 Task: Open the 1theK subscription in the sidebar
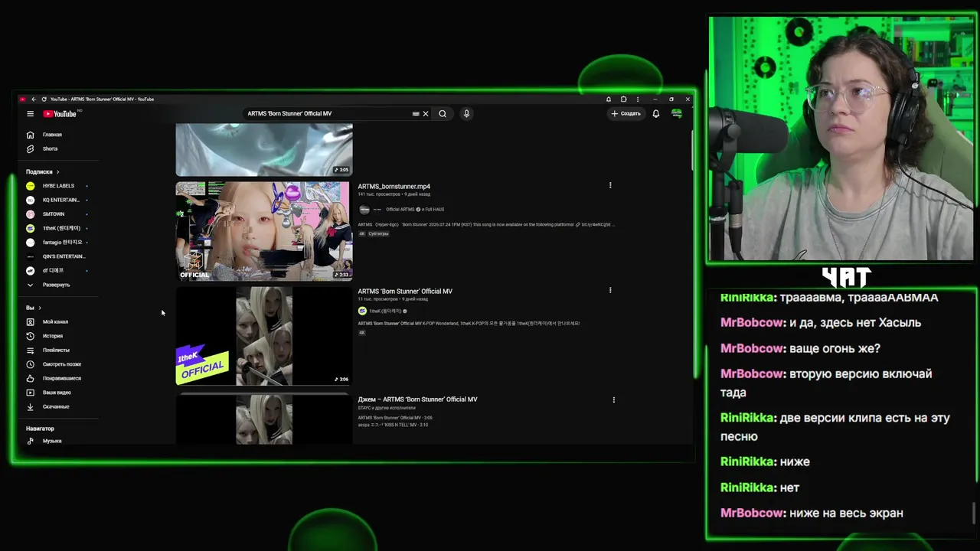pos(60,228)
